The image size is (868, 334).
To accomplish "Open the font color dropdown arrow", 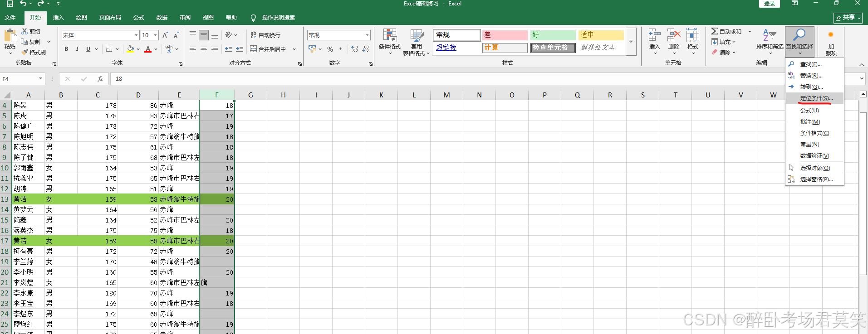I will pyautogui.click(x=156, y=49).
